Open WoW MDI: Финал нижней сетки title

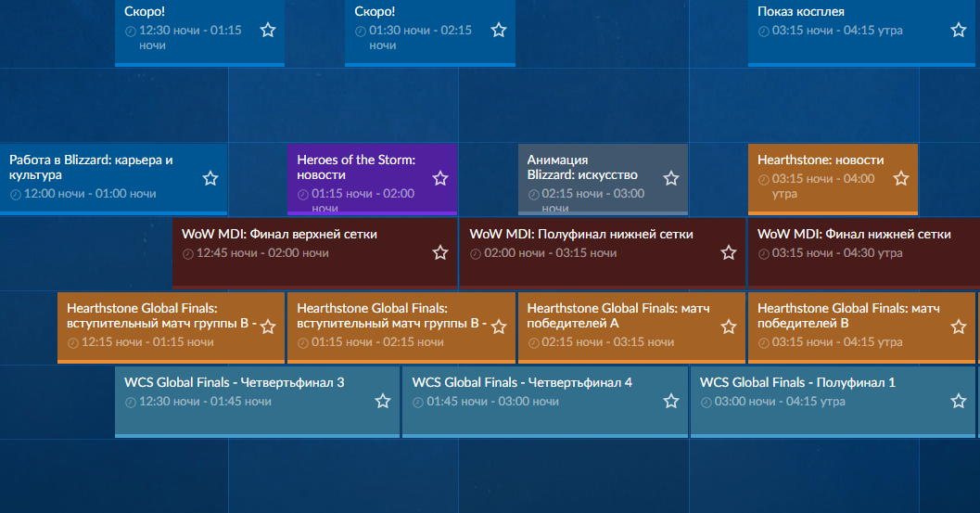click(854, 234)
